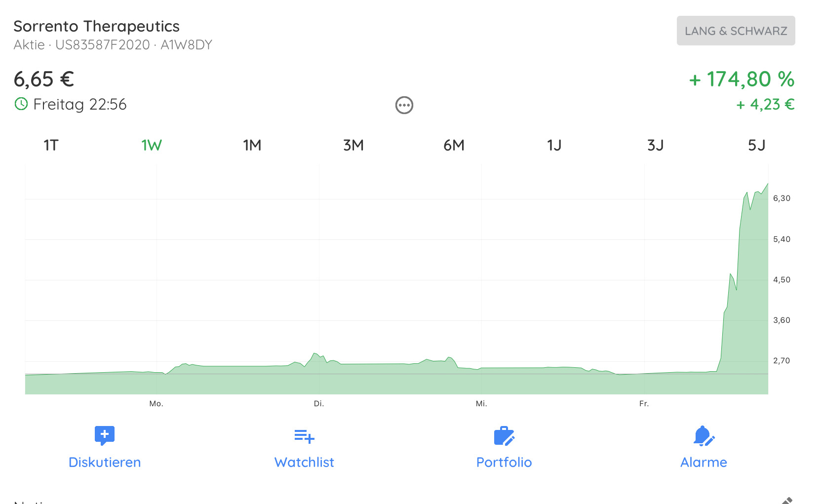Tap the Alarme bell icon
Viewport: 821px width, 504px height.
pos(704,436)
